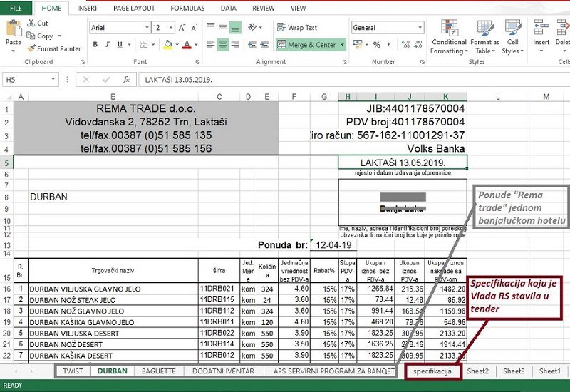Click Increase Decimal icon
Viewport: 570px width, 392px height.
tap(405, 44)
